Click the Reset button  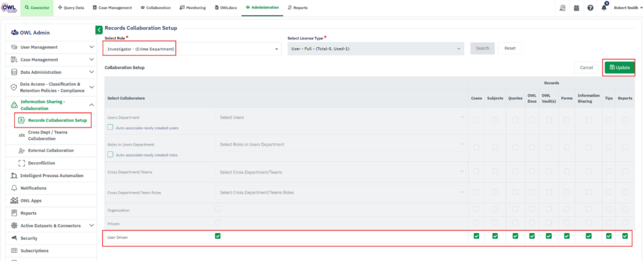(509, 49)
